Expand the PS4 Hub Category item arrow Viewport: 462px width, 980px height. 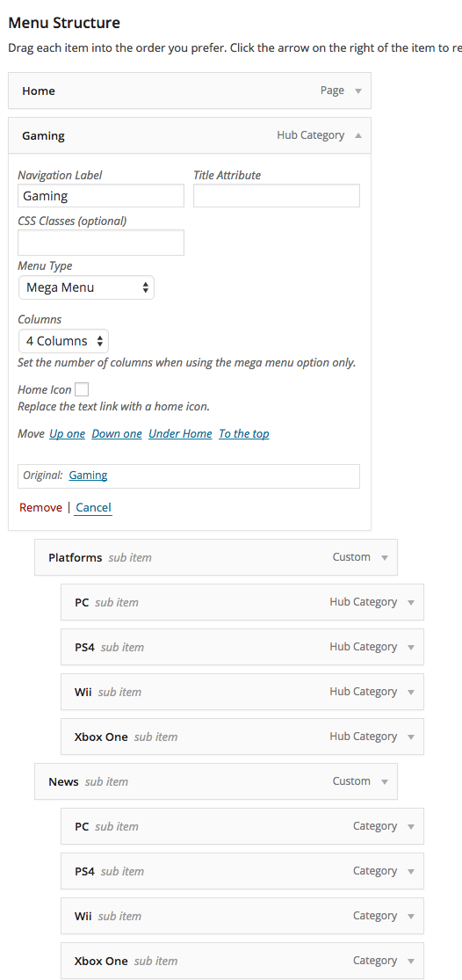pos(411,648)
